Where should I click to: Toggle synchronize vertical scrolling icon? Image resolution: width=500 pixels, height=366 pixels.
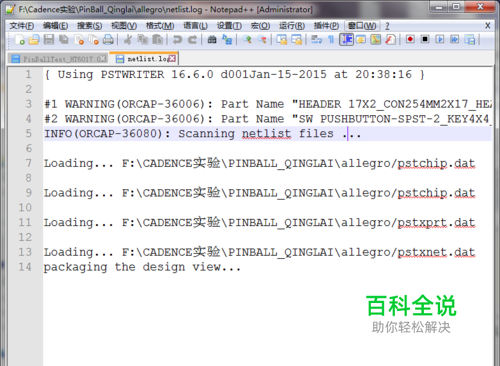[x=282, y=40]
